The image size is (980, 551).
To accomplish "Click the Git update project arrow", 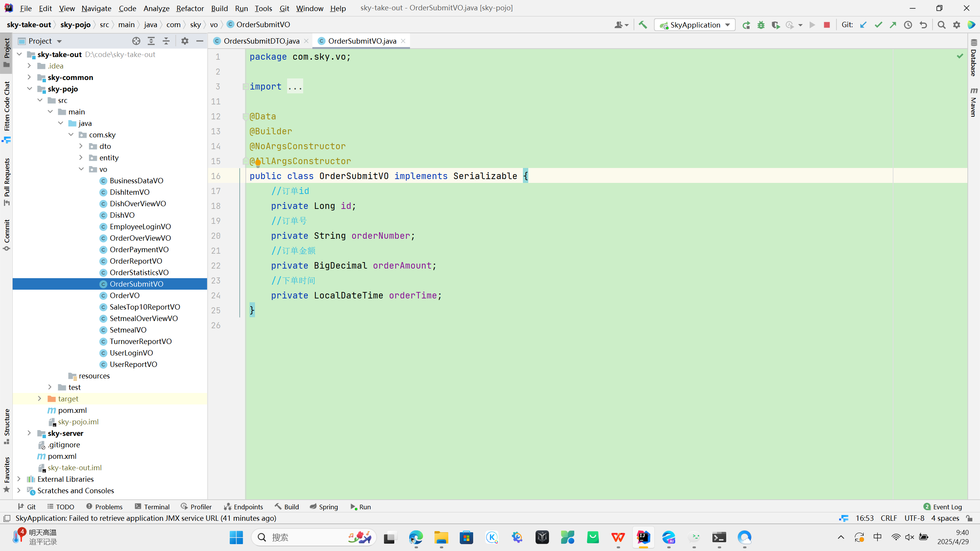I will (863, 25).
